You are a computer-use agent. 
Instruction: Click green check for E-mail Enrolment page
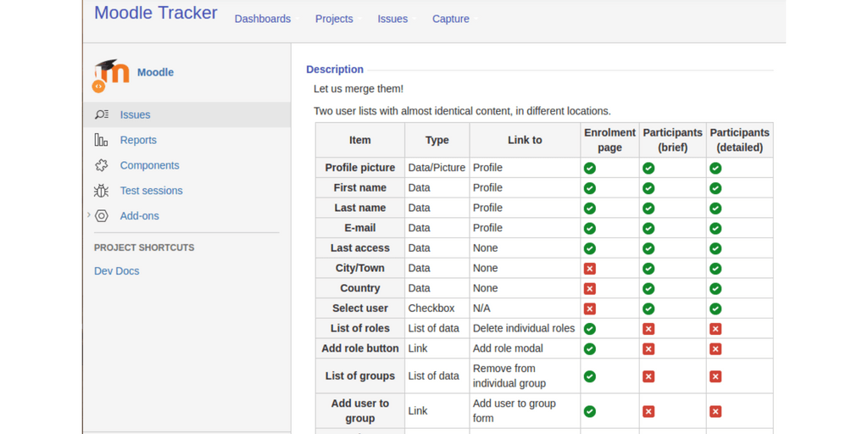coord(590,228)
